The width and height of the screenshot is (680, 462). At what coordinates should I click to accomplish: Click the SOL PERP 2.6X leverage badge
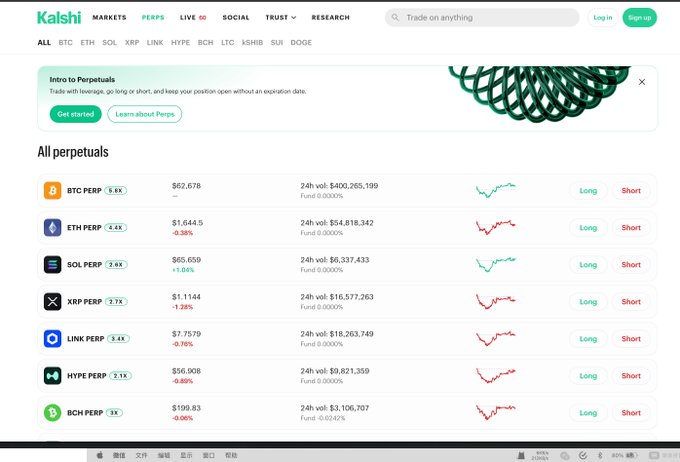pos(116,265)
